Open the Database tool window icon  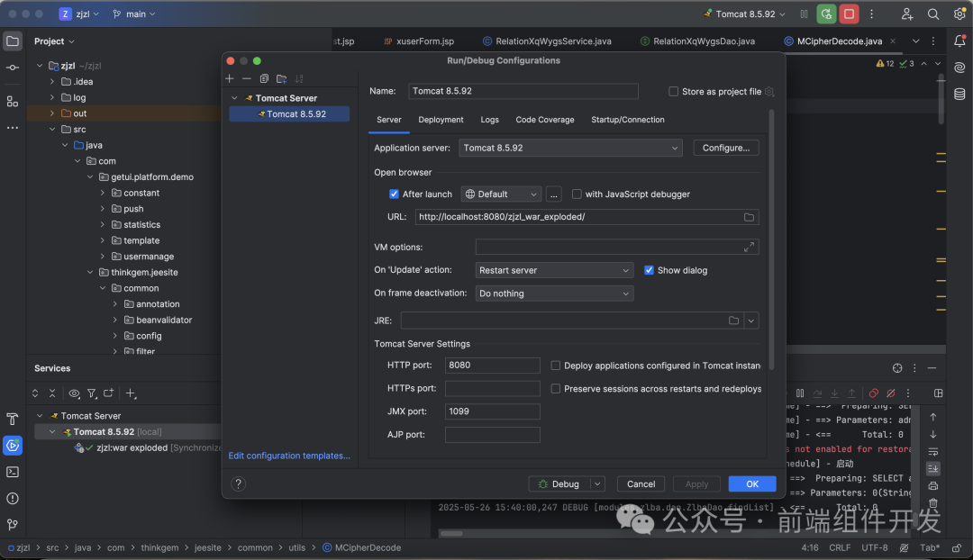pos(959,95)
